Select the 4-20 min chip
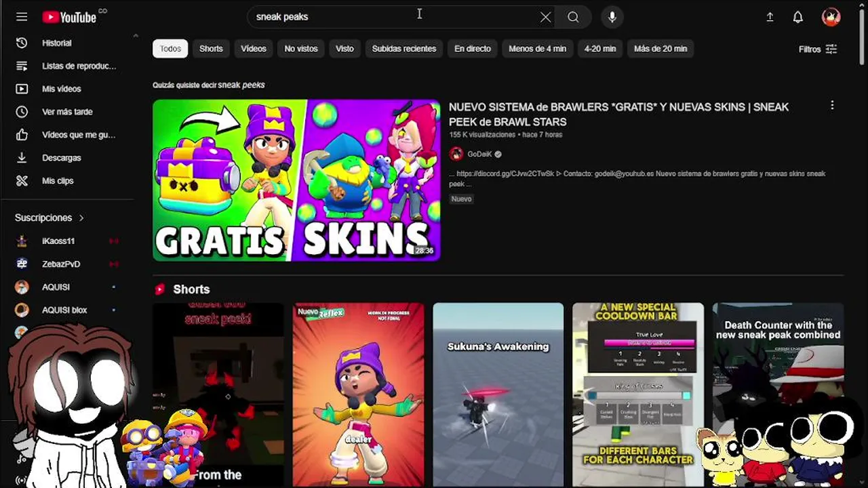This screenshot has width=868, height=488. (x=600, y=49)
